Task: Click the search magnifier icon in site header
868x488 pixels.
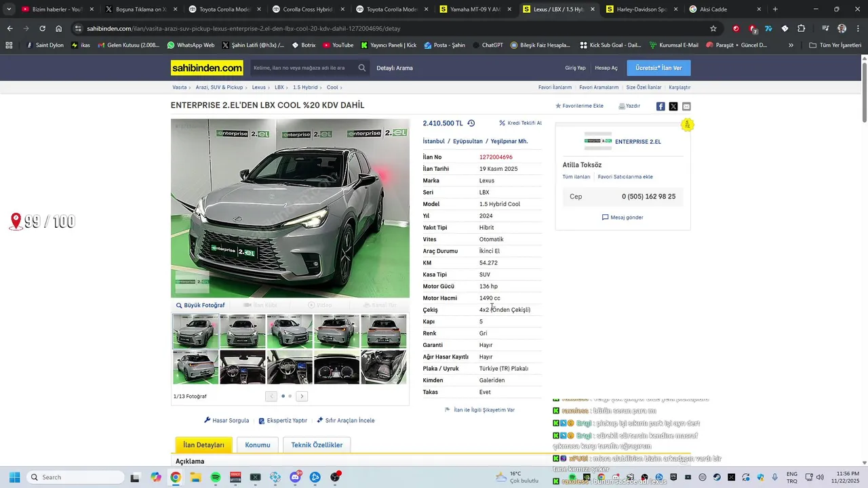Action: pyautogui.click(x=362, y=68)
